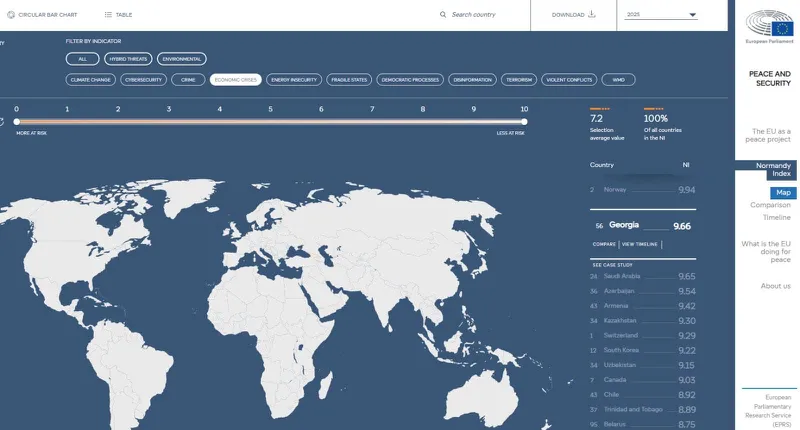
Task: Select the Hybrid Threats filter group
Action: click(x=128, y=59)
